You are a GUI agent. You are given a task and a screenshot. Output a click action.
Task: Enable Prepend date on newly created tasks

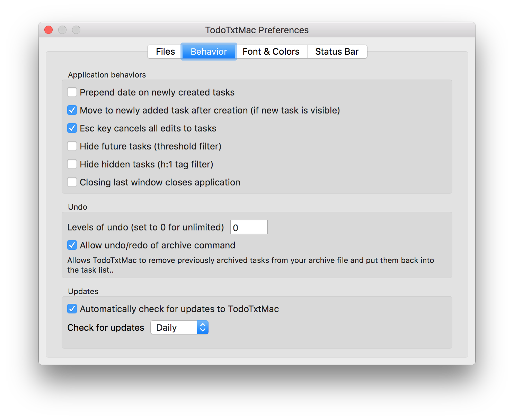pos(72,92)
